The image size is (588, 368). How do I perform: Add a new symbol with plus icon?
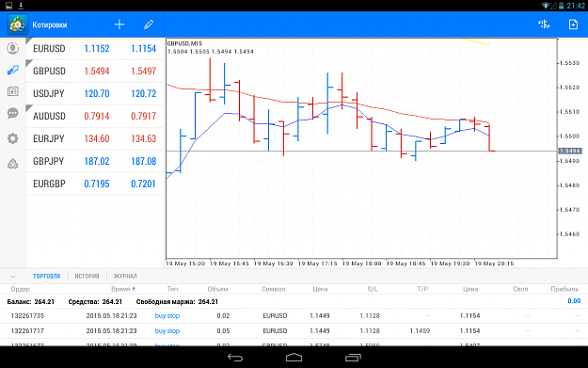point(119,24)
